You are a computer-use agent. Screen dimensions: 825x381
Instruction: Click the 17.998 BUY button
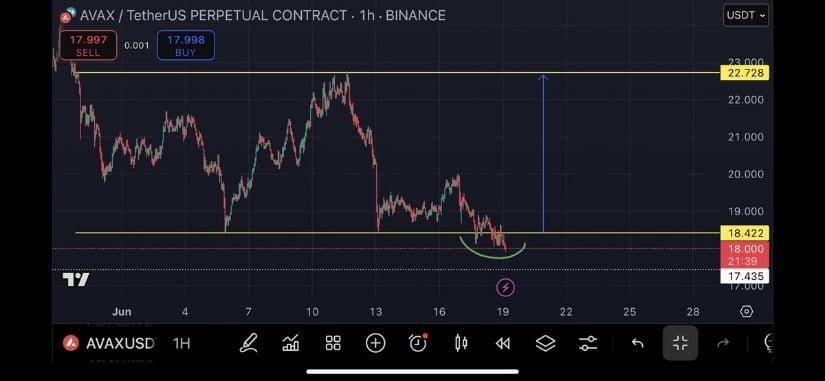pyautogui.click(x=186, y=45)
